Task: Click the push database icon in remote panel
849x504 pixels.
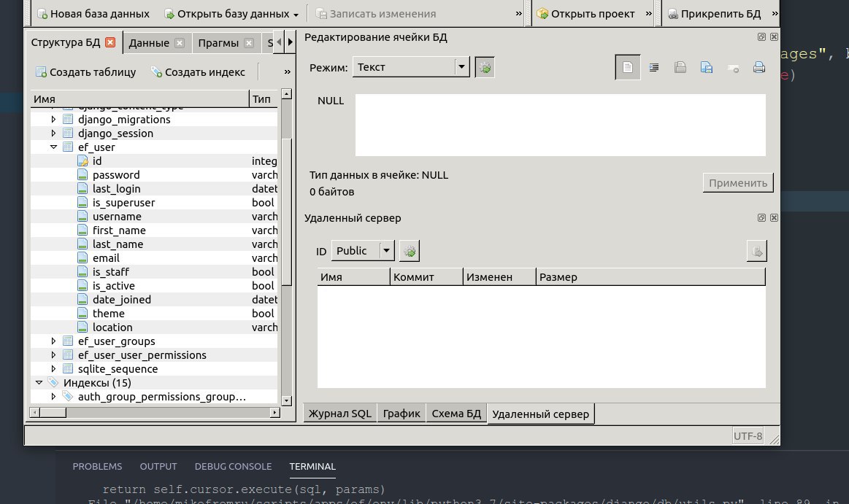Action: [757, 251]
